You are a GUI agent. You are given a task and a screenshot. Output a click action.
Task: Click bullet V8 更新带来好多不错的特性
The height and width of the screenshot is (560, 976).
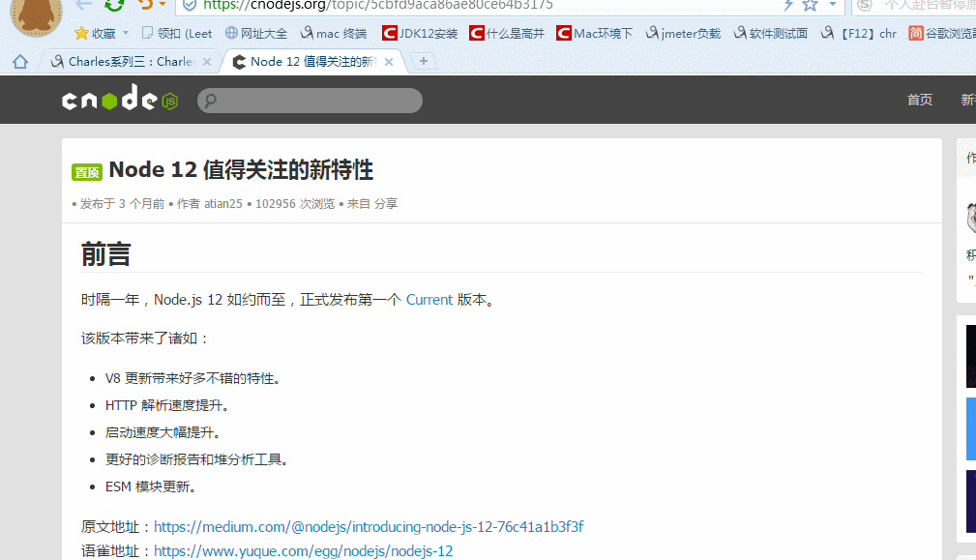pyautogui.click(x=192, y=378)
